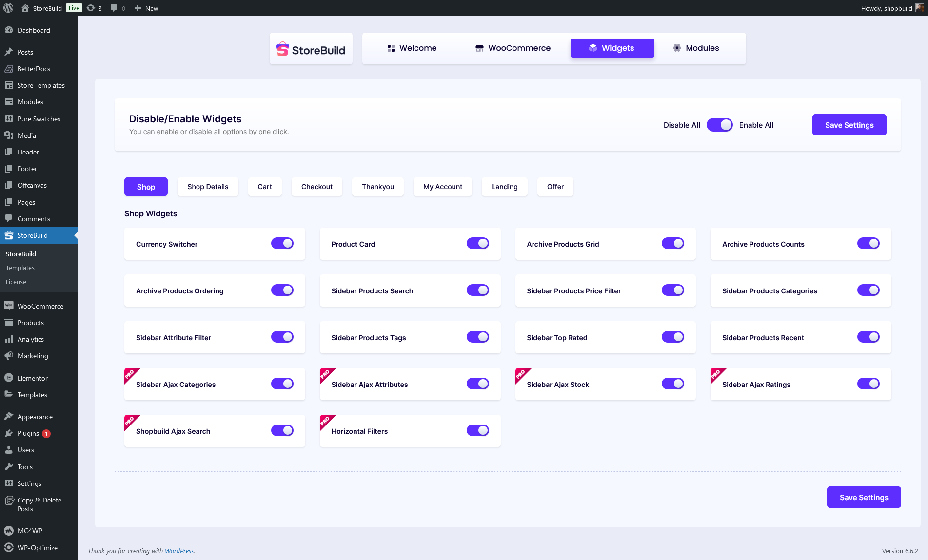Click the Offcanvas icon in sidebar
Viewport: 928px width, 560px height.
[9, 185]
